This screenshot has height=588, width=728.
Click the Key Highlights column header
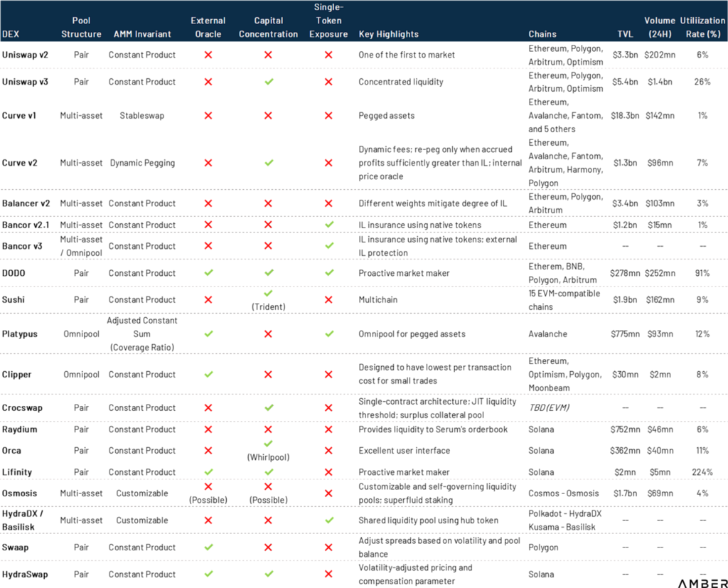tap(389, 34)
